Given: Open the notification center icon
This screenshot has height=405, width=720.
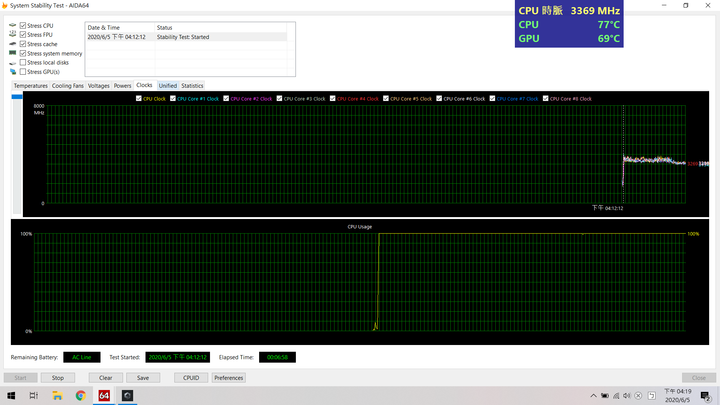Looking at the screenshot, I should 705,396.
